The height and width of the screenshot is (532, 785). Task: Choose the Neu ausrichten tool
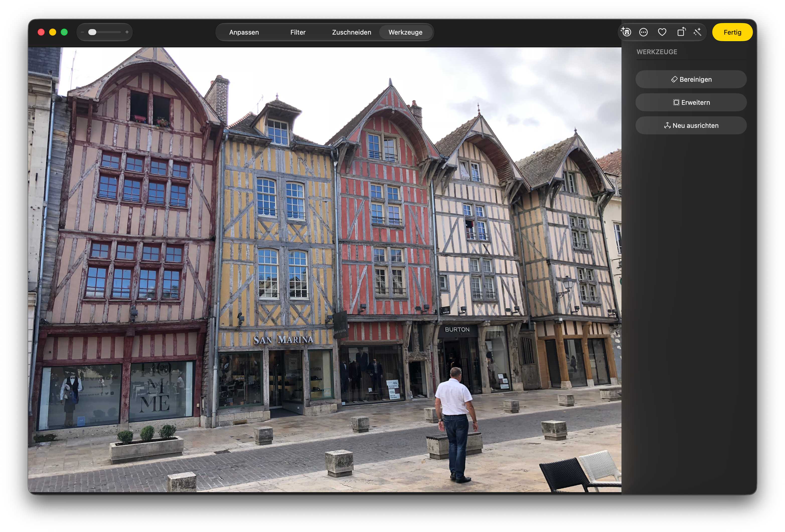click(x=691, y=125)
